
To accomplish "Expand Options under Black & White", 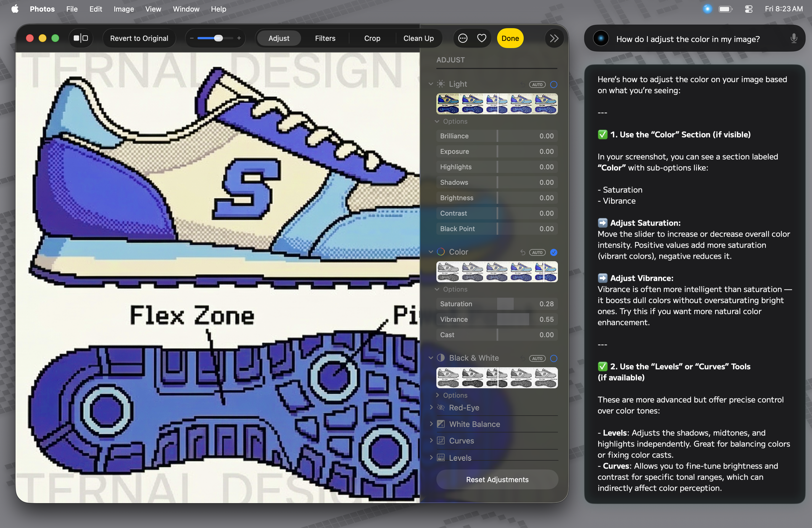I will (x=437, y=395).
